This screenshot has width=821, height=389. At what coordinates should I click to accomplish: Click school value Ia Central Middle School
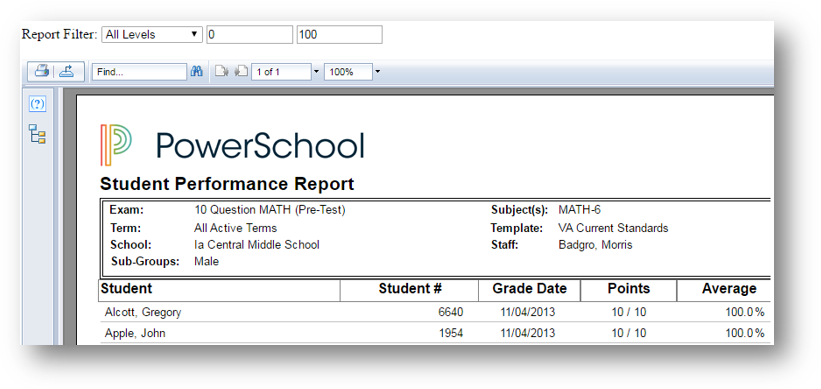click(x=257, y=245)
